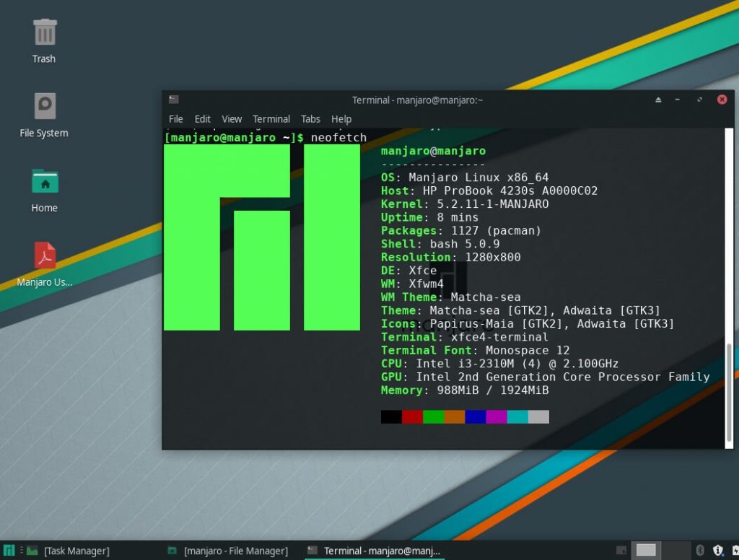Click the blue color block in neofetch
Viewport: 739px width, 560px height.
click(476, 416)
